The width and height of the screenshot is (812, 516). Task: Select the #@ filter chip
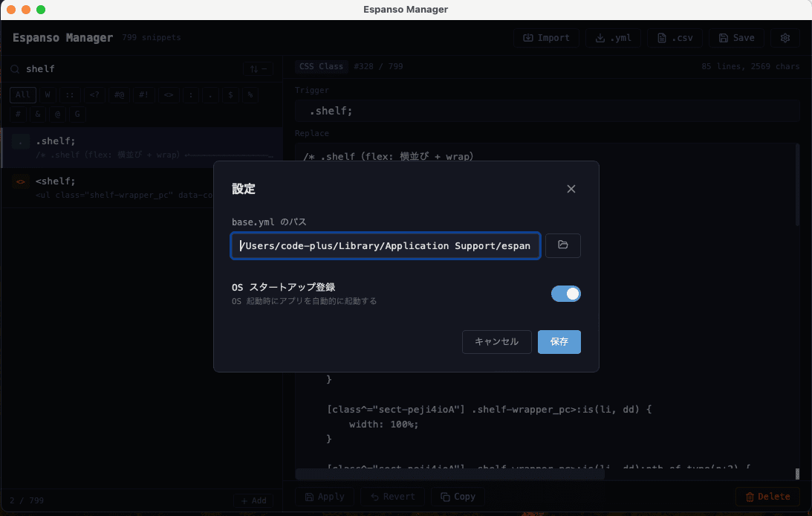pos(119,95)
